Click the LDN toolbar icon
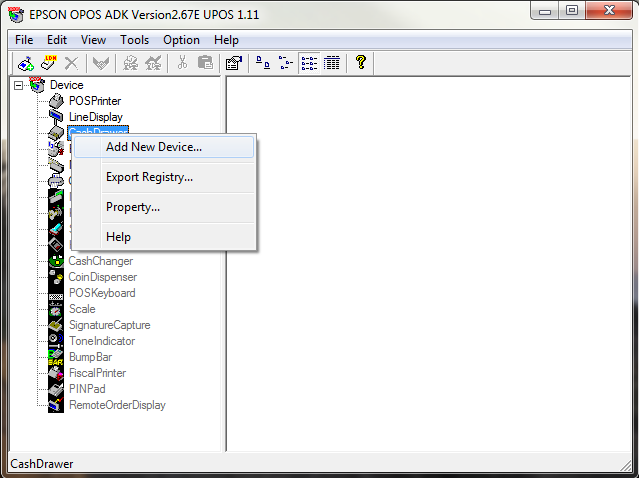 tap(49, 62)
